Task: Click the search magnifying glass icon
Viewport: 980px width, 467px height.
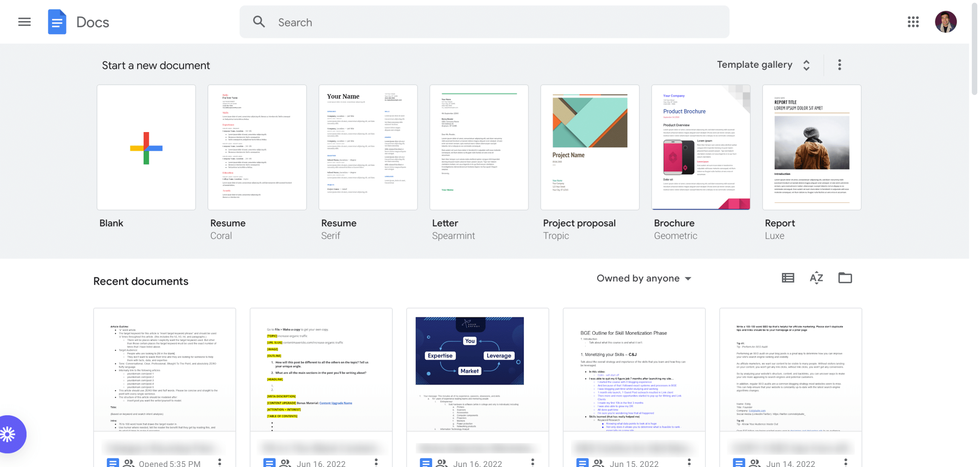Action: [259, 22]
